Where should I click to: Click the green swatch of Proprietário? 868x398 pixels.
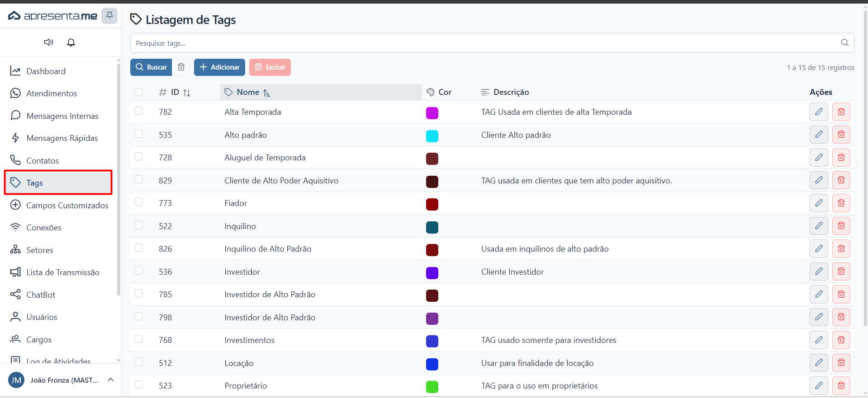click(x=432, y=387)
